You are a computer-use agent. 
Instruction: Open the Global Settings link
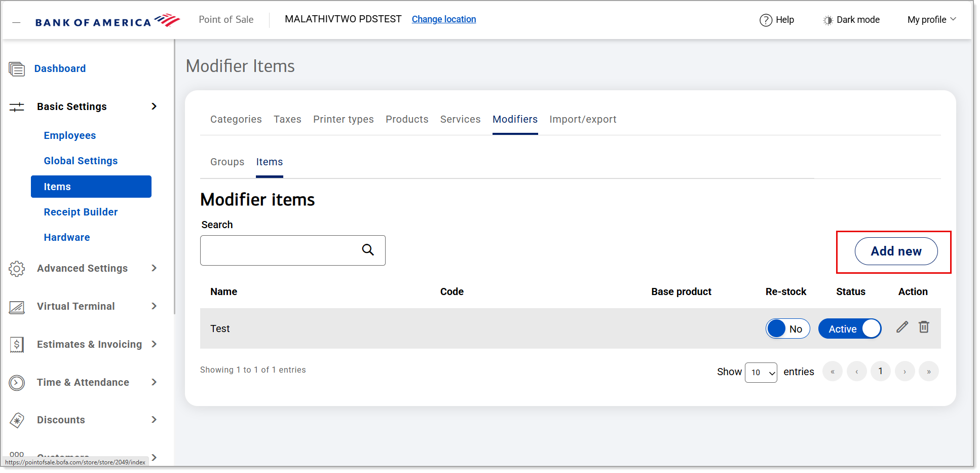coord(81,161)
